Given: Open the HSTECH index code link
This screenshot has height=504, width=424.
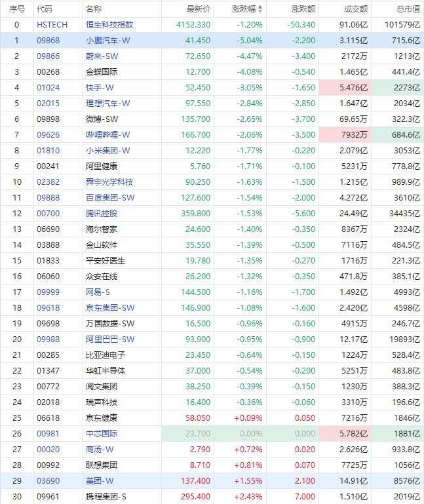Looking at the screenshot, I should coord(52,25).
